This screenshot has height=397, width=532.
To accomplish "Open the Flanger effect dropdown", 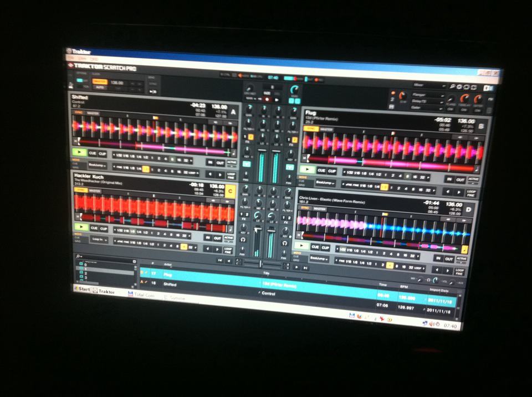I will [427, 95].
